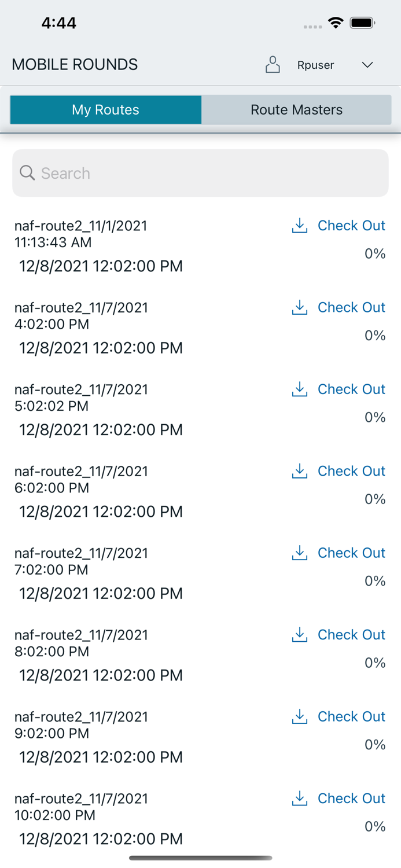Select the My Routes toggle option
This screenshot has width=401, height=868.
tap(105, 109)
